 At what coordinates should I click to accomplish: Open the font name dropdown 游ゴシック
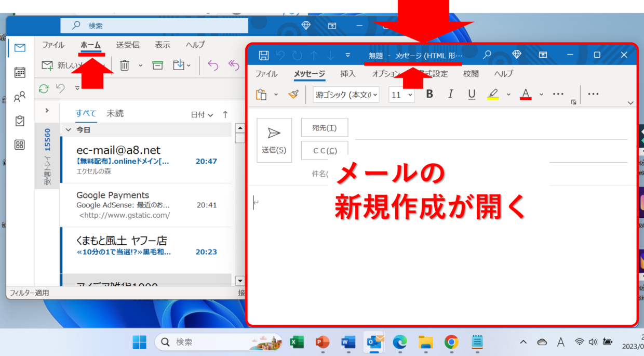coord(346,95)
